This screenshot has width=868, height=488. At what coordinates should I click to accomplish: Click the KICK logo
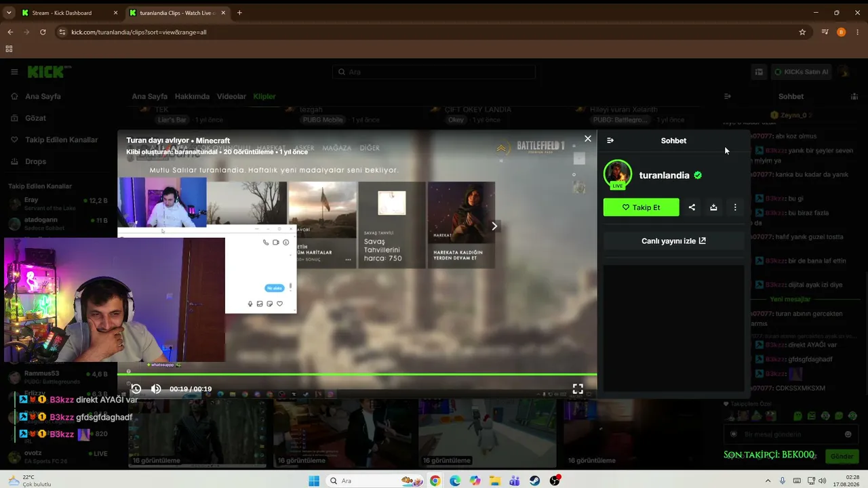coord(49,72)
